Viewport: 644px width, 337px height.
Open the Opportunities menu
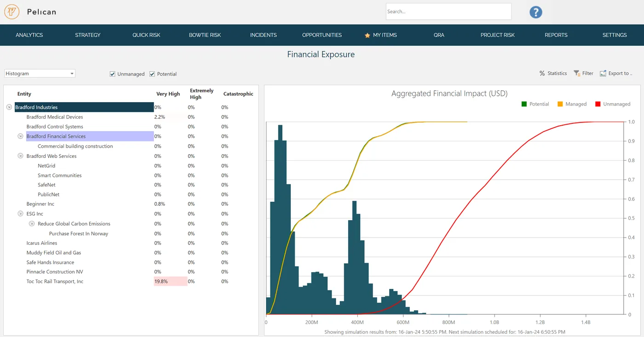[322, 35]
